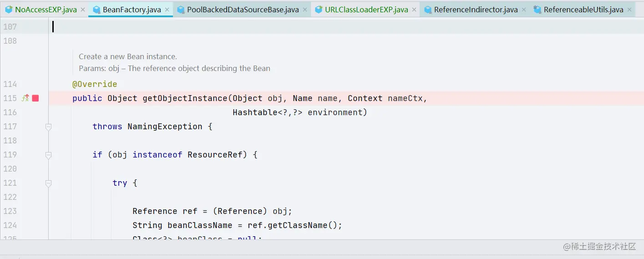Click the 'Create a new Bean instance.' doc comment
Viewport: 644px width, 259px height.
coord(128,56)
